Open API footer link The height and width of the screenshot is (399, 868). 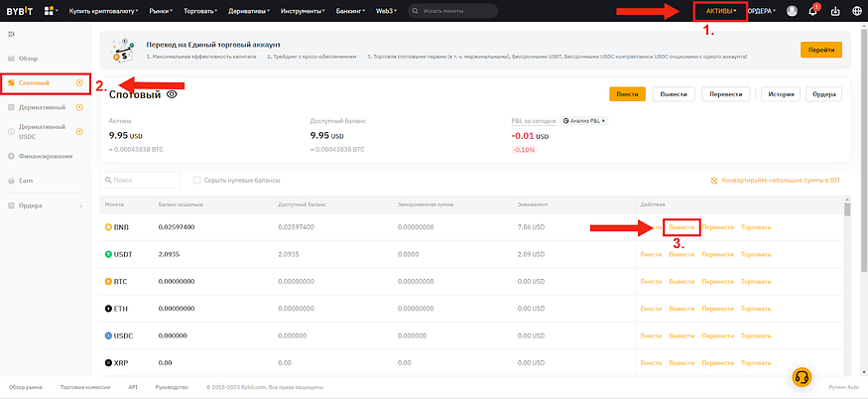click(133, 387)
